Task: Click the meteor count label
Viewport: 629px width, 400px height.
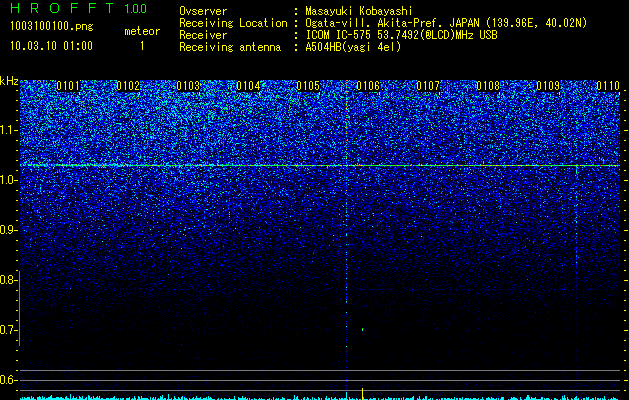Action: pos(142,31)
